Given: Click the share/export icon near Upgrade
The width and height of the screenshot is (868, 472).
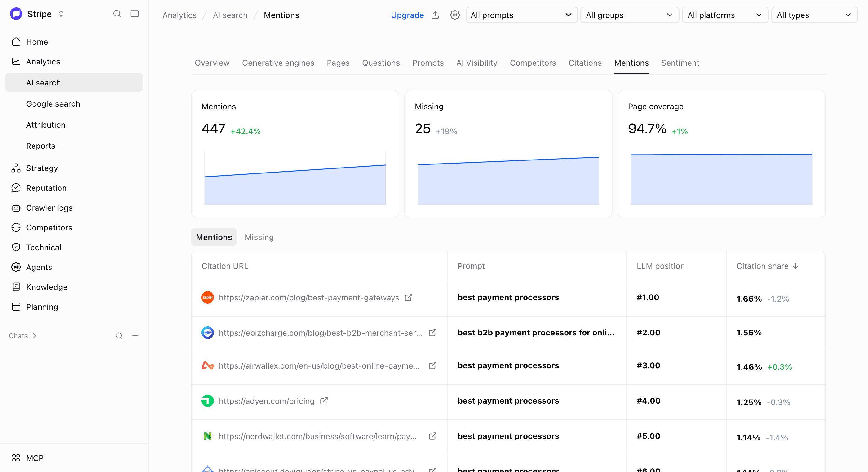Looking at the screenshot, I should tap(435, 15).
